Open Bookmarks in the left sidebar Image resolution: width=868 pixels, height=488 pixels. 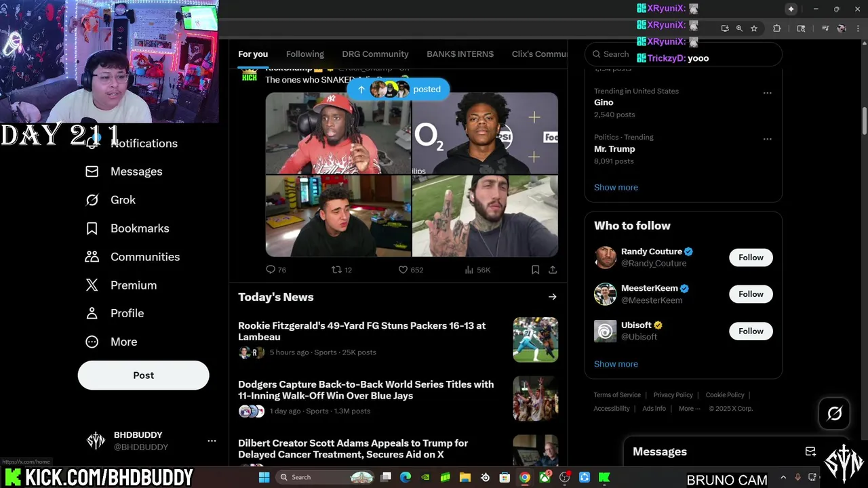click(x=127, y=228)
